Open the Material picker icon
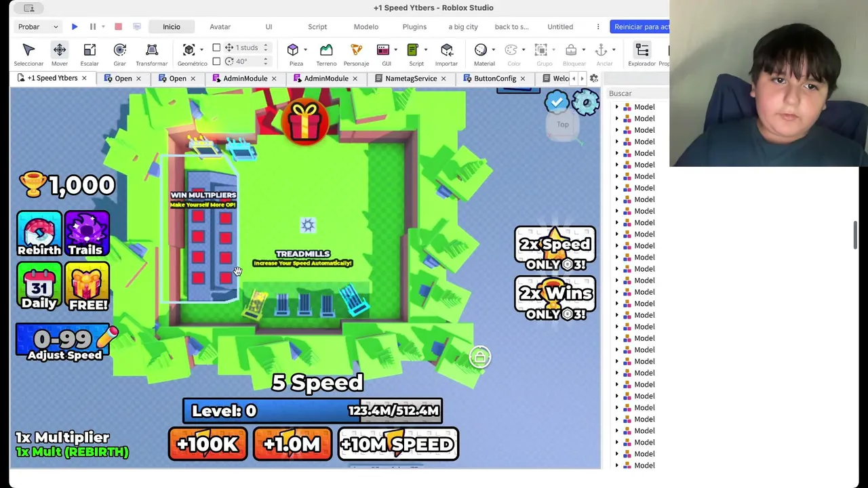The image size is (868, 488). coord(481,49)
